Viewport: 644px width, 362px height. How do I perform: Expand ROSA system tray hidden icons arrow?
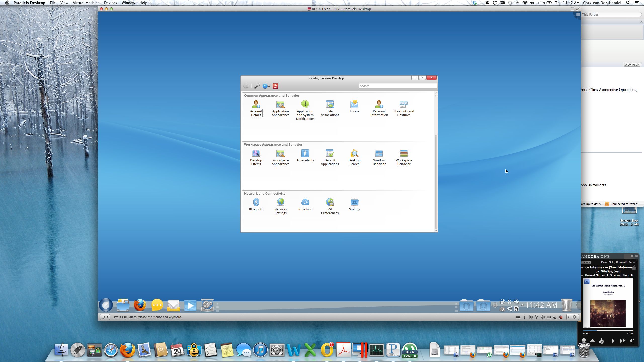523,305
